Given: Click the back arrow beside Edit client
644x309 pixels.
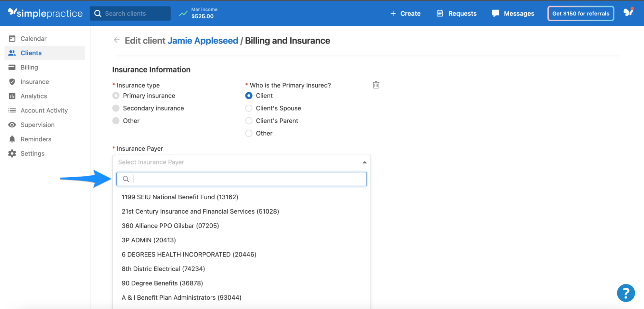Looking at the screenshot, I should tap(116, 40).
